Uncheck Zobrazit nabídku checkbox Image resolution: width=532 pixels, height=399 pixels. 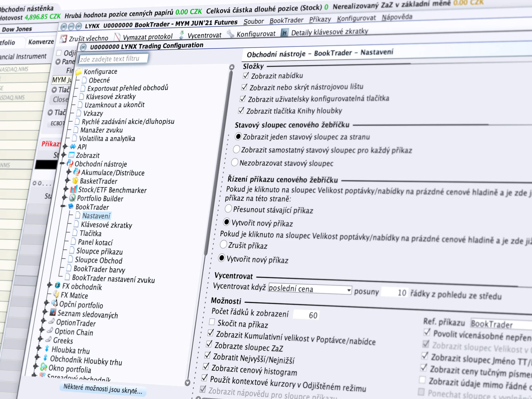246,76
